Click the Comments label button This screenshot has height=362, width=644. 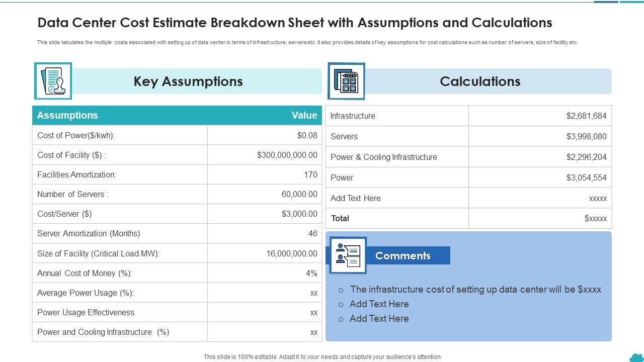[x=403, y=256]
